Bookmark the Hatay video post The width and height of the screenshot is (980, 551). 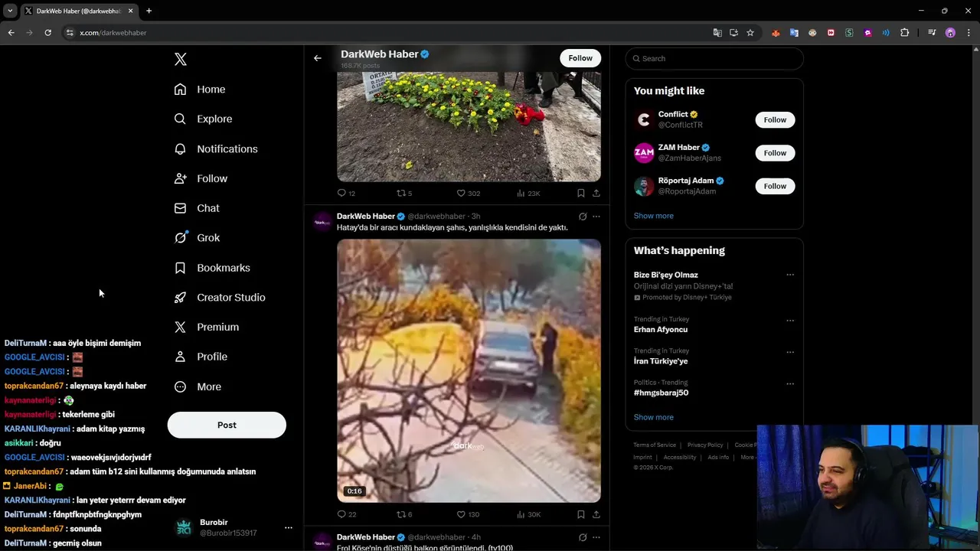581,514
